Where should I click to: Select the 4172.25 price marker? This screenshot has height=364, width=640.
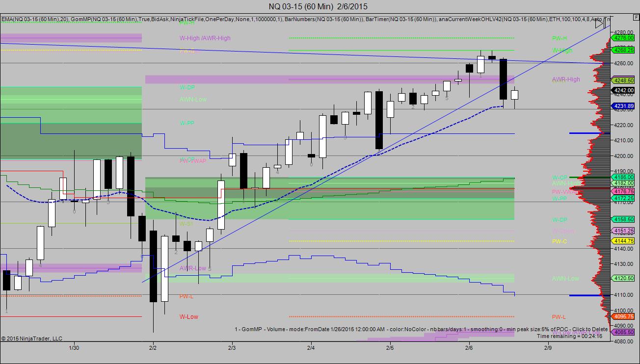pyautogui.click(x=623, y=198)
